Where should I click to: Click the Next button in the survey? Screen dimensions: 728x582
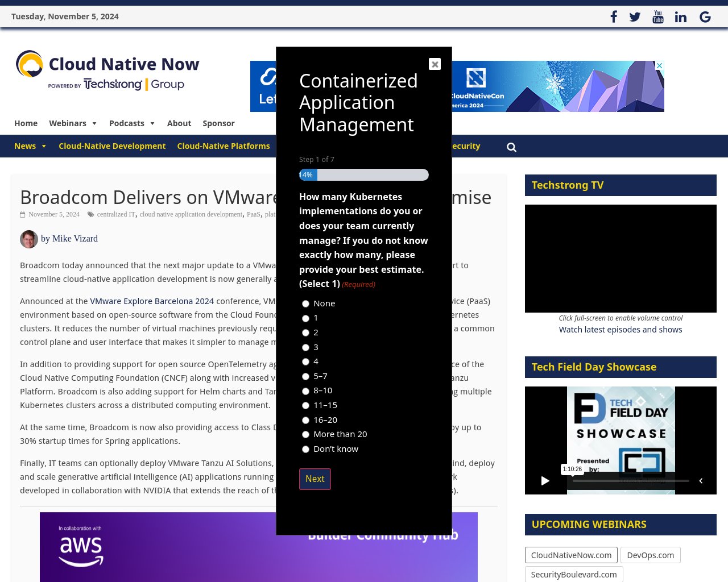point(315,479)
